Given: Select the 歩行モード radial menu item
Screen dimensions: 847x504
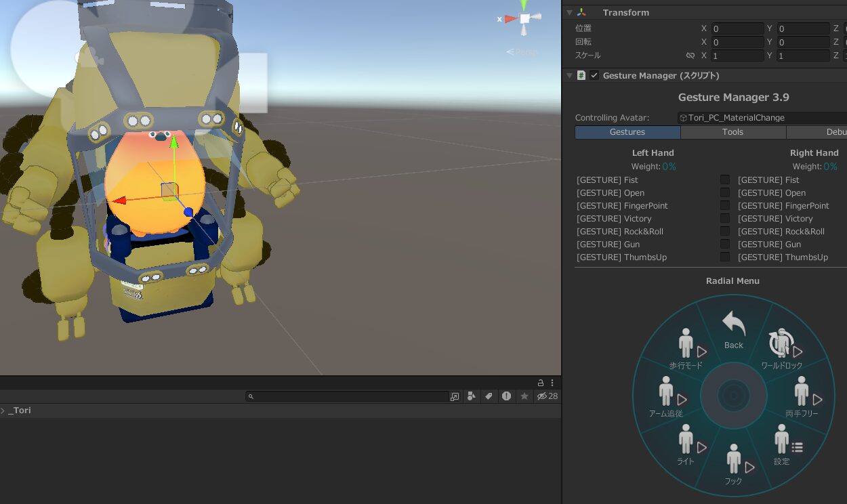Looking at the screenshot, I should (x=686, y=348).
